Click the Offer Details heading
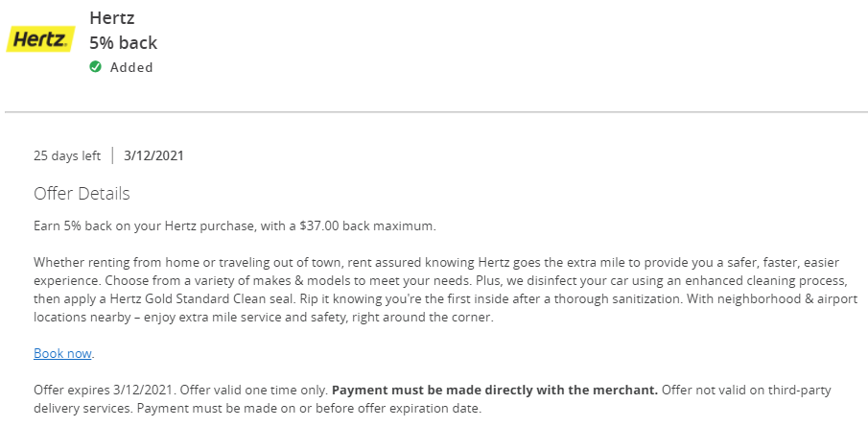 [x=82, y=194]
